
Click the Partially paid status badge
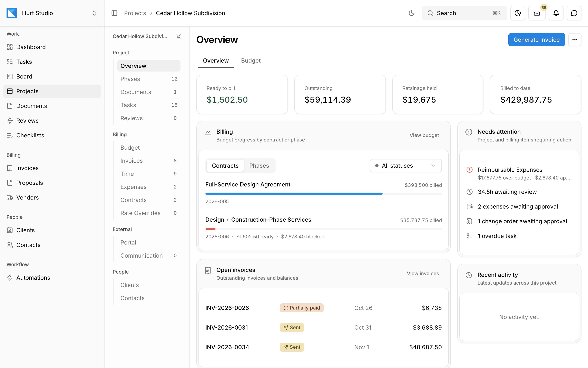pyautogui.click(x=302, y=308)
